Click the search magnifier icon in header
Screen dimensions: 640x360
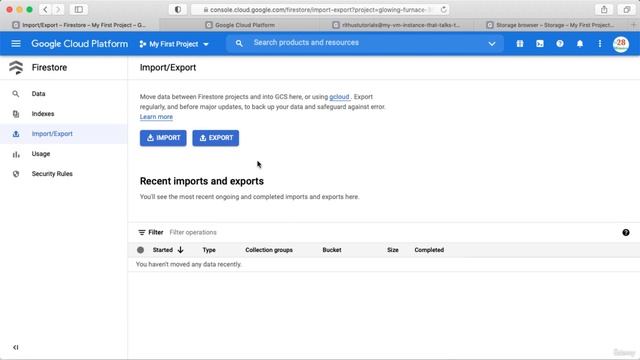tap(239, 43)
